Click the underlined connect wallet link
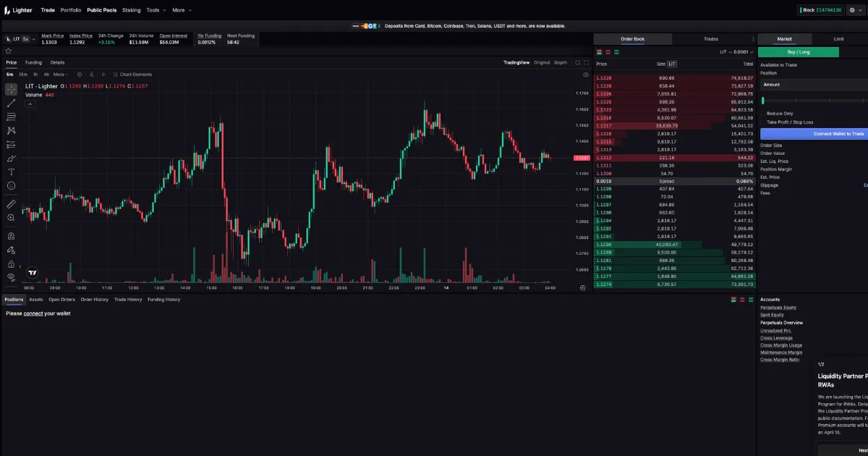The image size is (868, 456). [x=33, y=313]
